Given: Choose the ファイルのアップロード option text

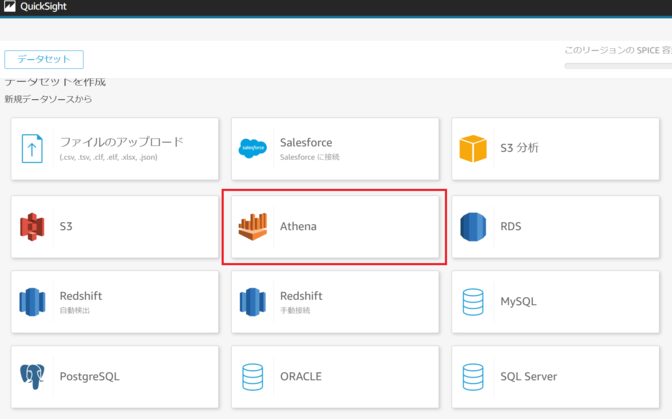Looking at the screenshot, I should pyautogui.click(x=121, y=142).
